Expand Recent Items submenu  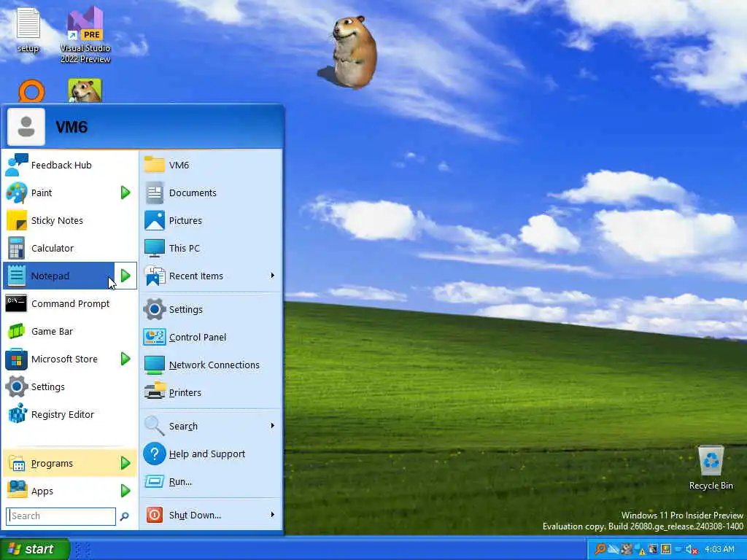point(273,275)
